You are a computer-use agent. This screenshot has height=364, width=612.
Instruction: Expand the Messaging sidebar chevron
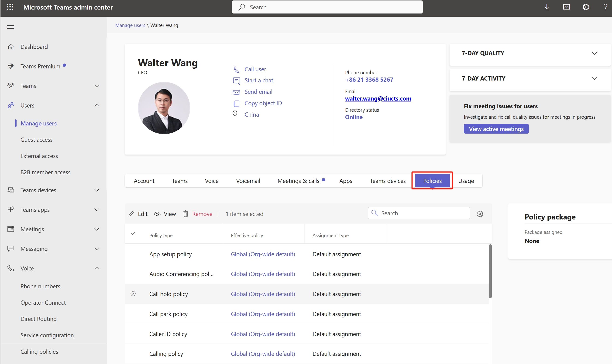tap(97, 249)
